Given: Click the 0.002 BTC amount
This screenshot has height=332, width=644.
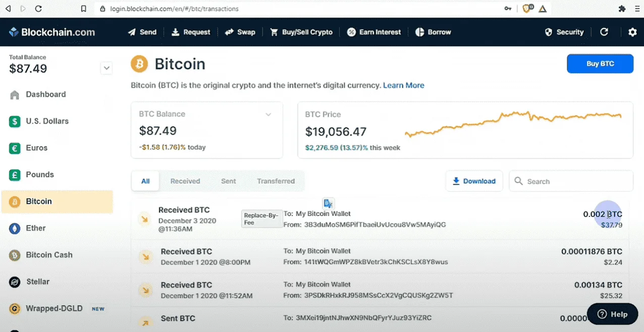Looking at the screenshot, I should (603, 214).
